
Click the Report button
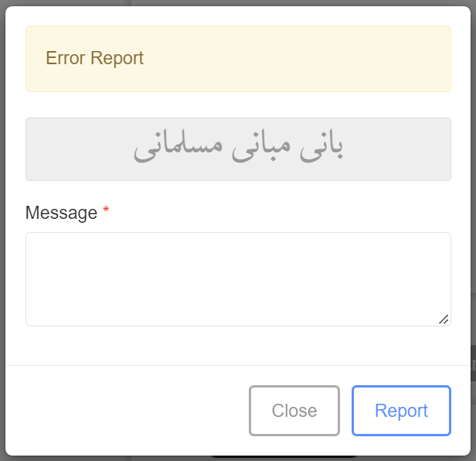[x=401, y=411]
